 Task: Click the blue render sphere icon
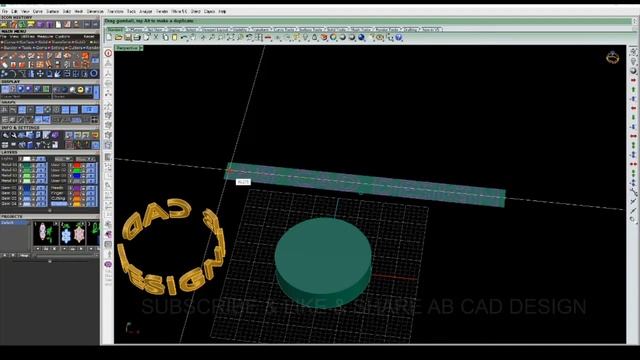coord(361,38)
